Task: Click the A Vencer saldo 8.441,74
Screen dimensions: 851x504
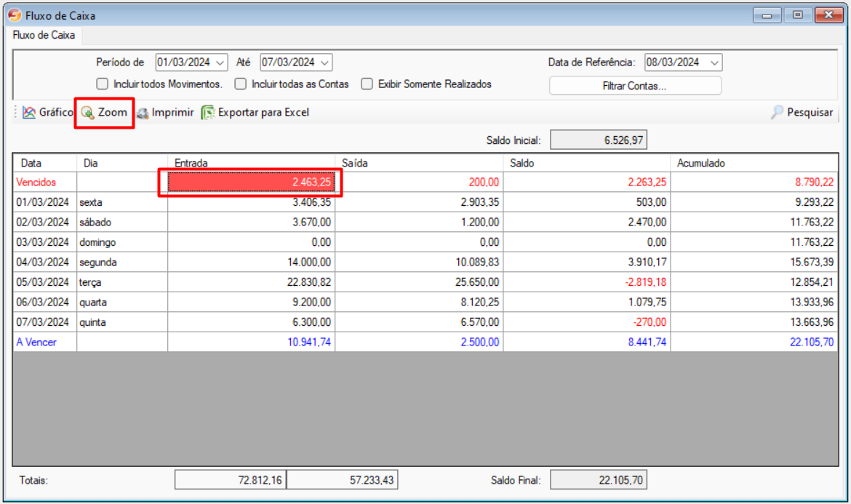Action: 647,343
